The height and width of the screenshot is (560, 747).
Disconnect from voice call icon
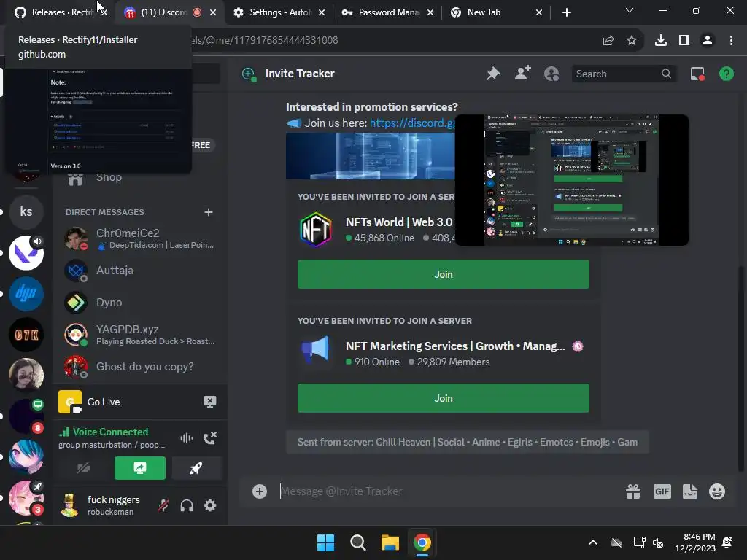(210, 437)
